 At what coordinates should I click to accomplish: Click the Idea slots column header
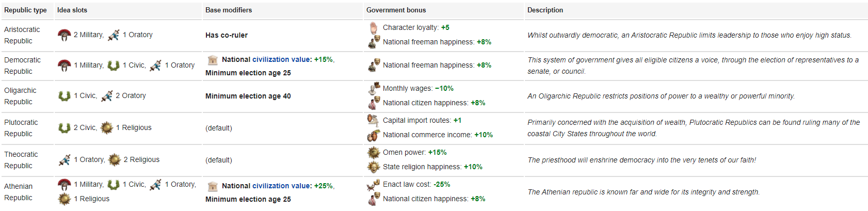pos(72,10)
